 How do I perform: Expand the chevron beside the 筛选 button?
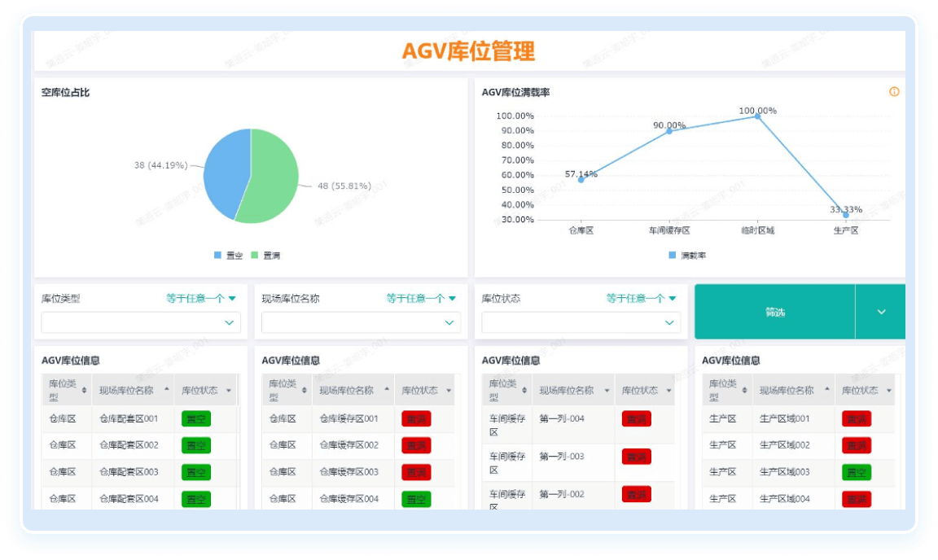point(881,312)
